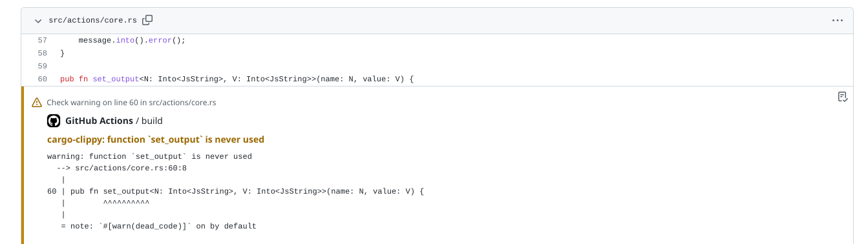Click the yellow warning annotation border
868x244 pixels.
23,165
